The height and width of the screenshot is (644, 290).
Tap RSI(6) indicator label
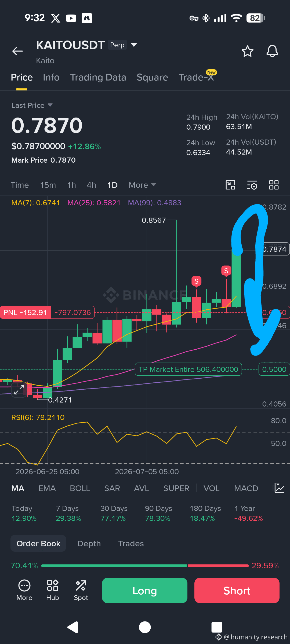[x=38, y=417]
